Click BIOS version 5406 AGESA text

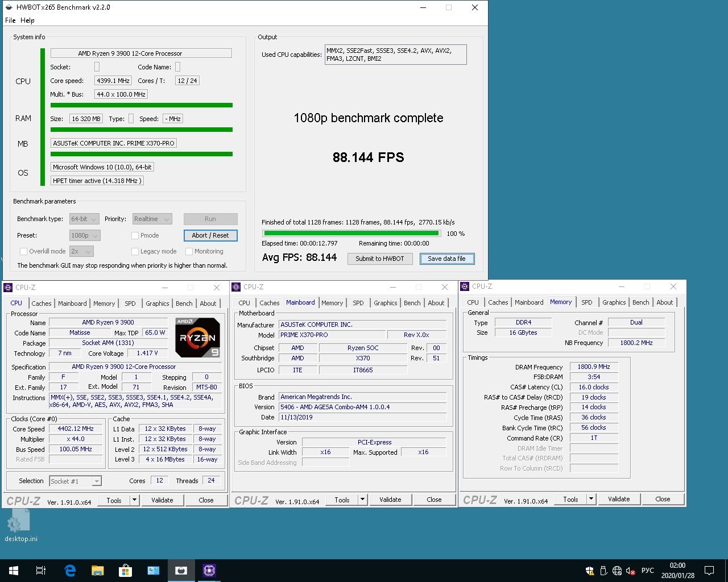point(362,407)
